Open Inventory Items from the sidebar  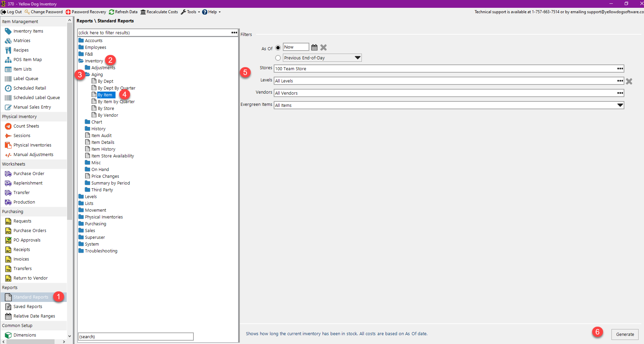pyautogui.click(x=28, y=31)
